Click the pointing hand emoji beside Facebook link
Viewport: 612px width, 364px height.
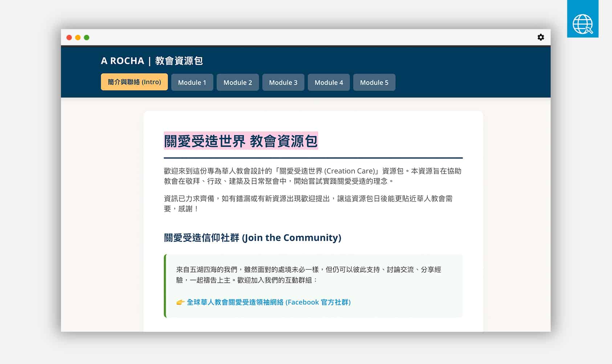(180, 302)
